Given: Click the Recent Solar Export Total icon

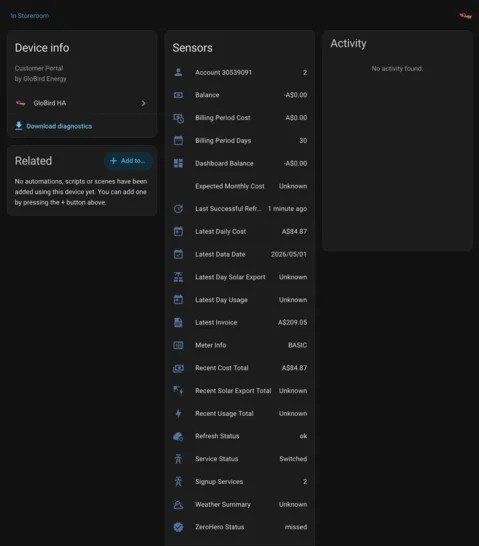Looking at the screenshot, I should pos(178,391).
